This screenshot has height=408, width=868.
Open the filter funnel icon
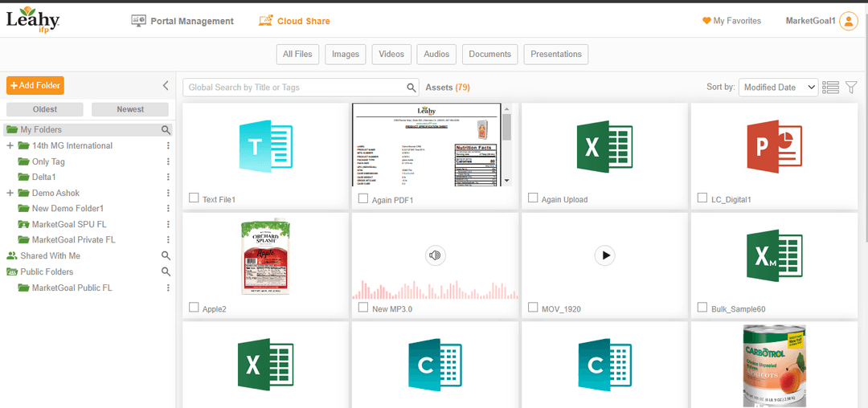(x=852, y=87)
